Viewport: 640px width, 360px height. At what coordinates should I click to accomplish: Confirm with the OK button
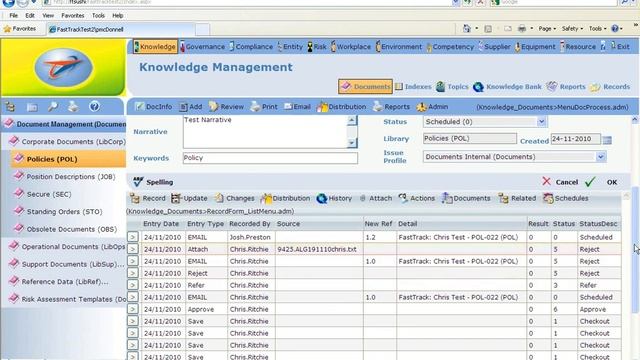[601, 182]
